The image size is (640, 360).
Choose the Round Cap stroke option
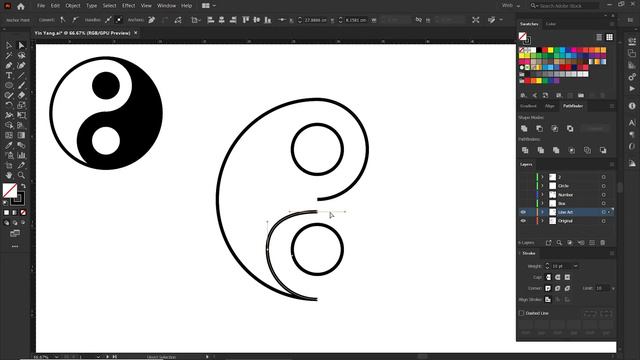click(558, 277)
